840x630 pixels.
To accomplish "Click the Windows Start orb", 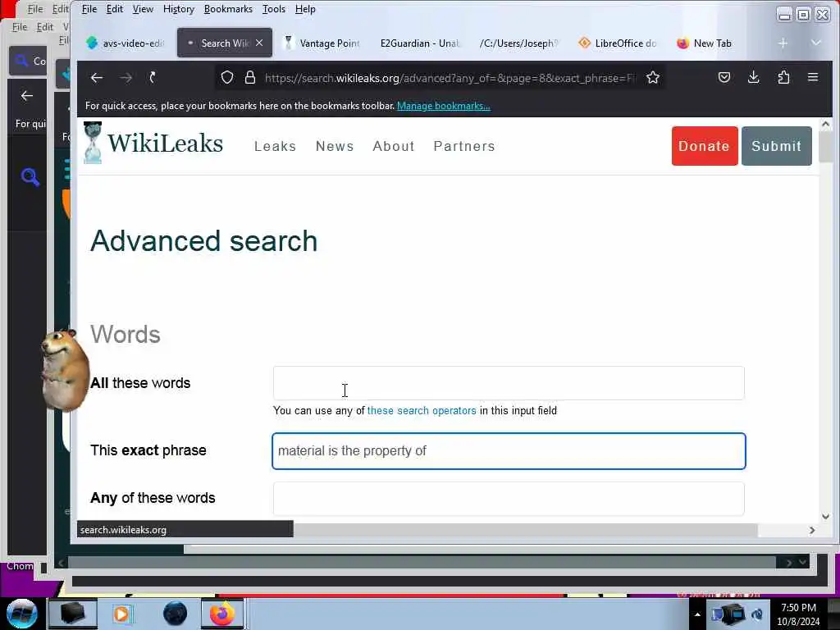I will 22,614.
